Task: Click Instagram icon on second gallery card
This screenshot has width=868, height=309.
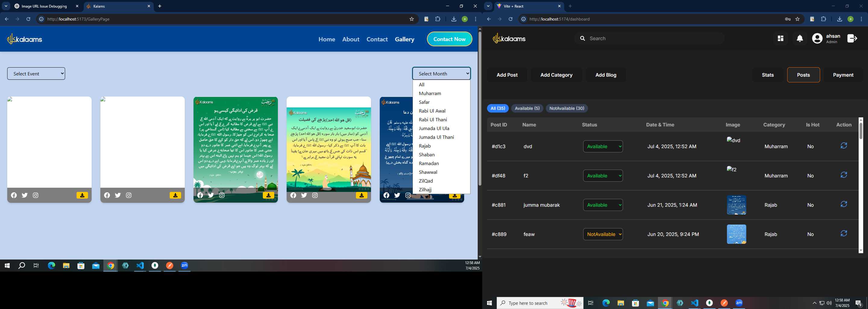Action: pos(129,195)
